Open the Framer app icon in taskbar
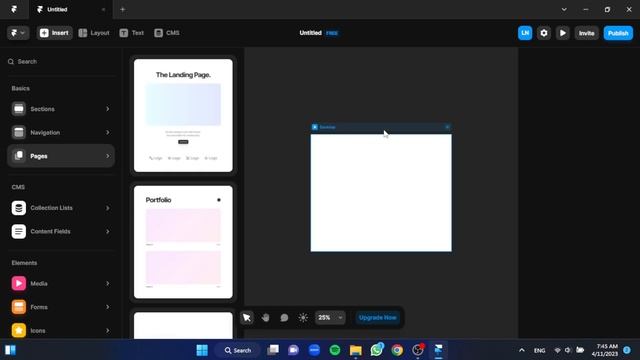The width and height of the screenshot is (640, 360). 438,350
